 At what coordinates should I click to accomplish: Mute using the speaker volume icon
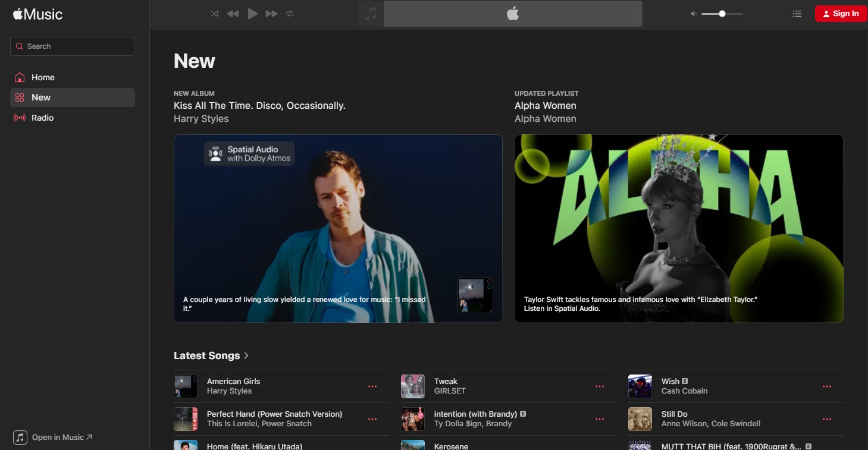tap(694, 14)
